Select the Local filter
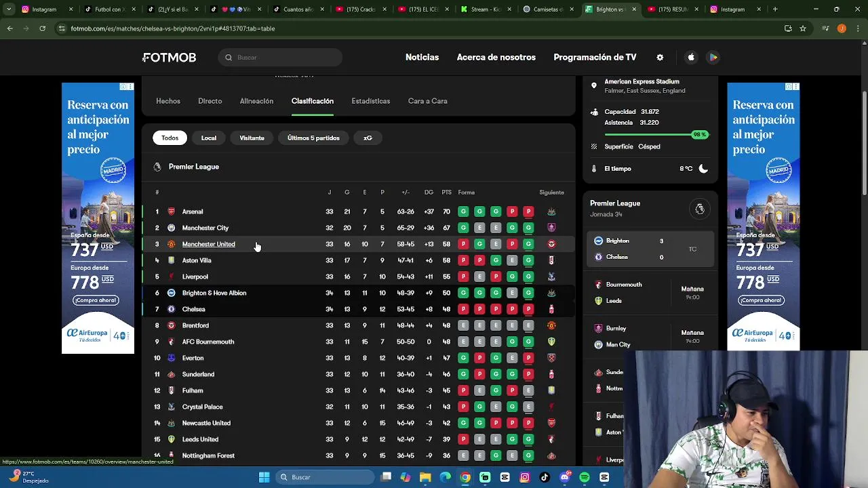Screen dimensions: 868x488 (x=209, y=138)
